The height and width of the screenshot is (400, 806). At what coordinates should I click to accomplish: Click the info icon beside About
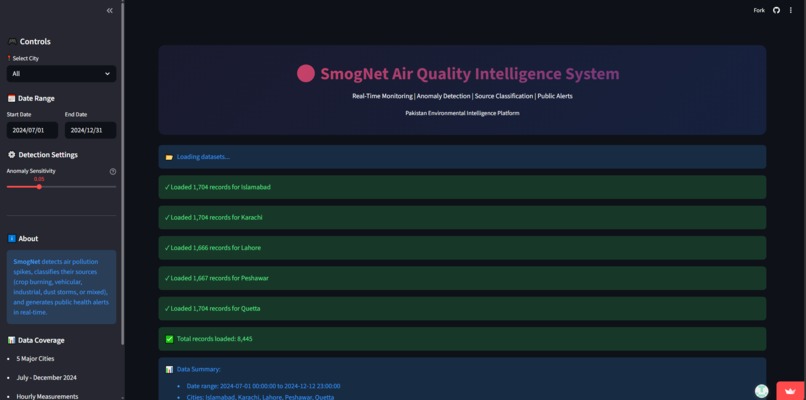(x=11, y=239)
